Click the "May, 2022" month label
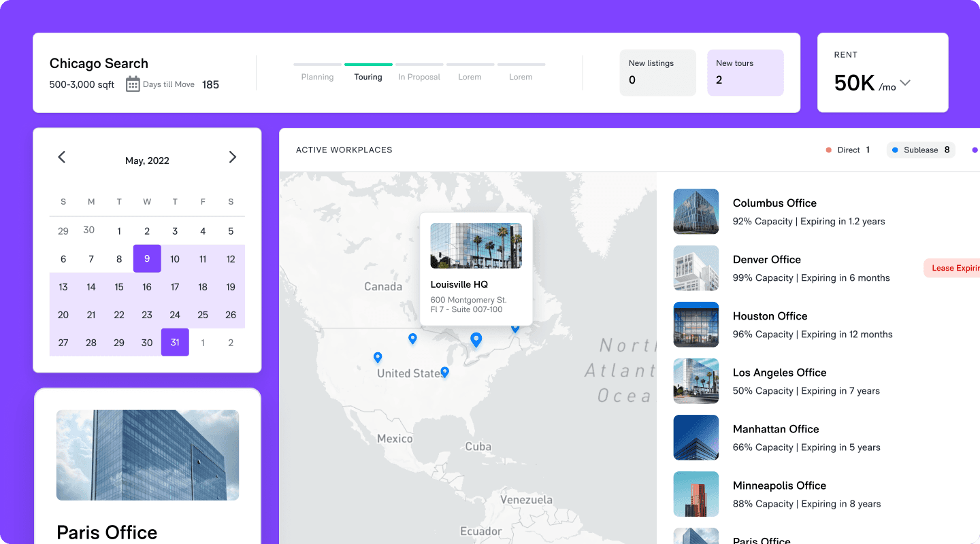 (147, 161)
